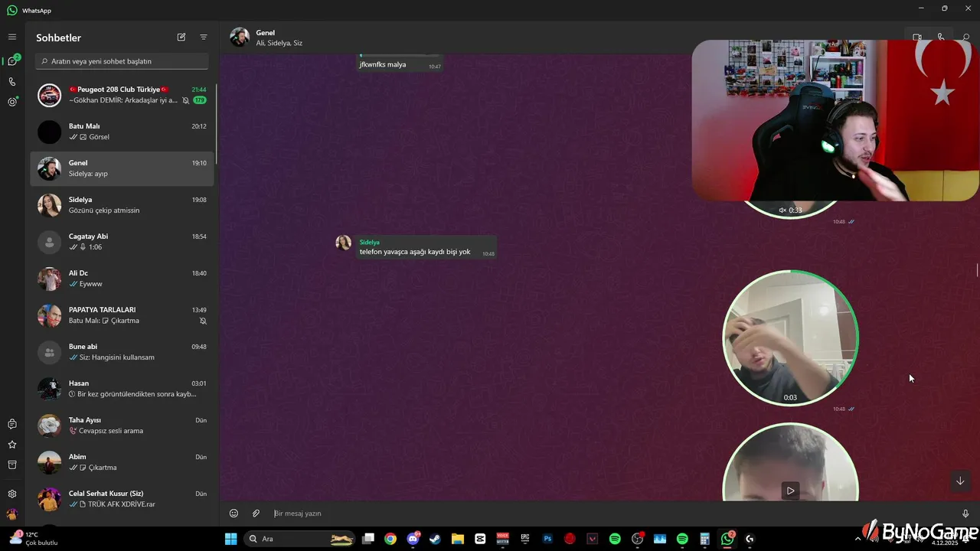The width and height of the screenshot is (980, 551).
Task: Open Celal Serhat Kusur (Siz) chat
Action: tap(122, 499)
